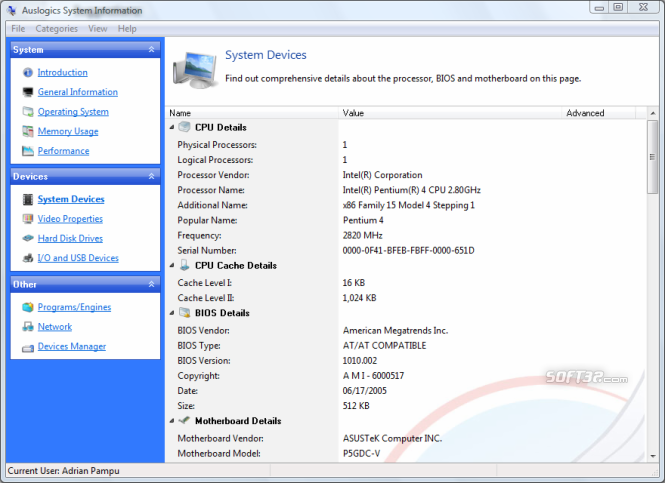Open the Video Properties link

[x=70, y=219]
